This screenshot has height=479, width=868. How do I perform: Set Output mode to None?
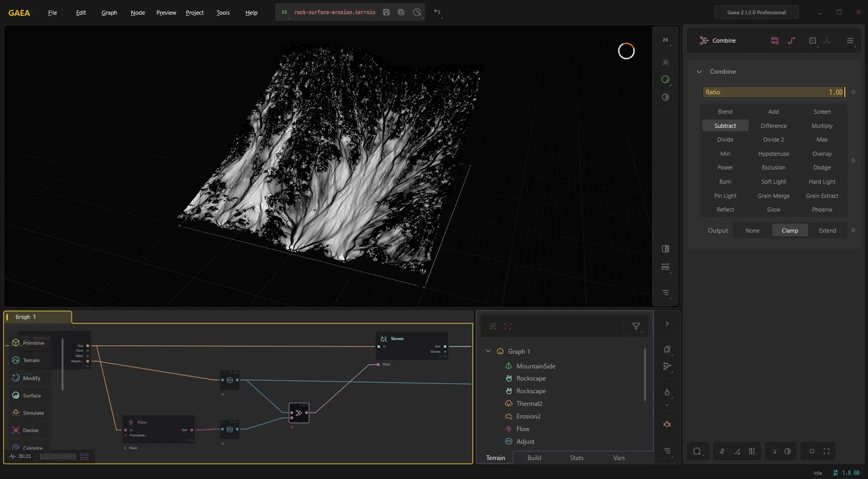pos(752,231)
